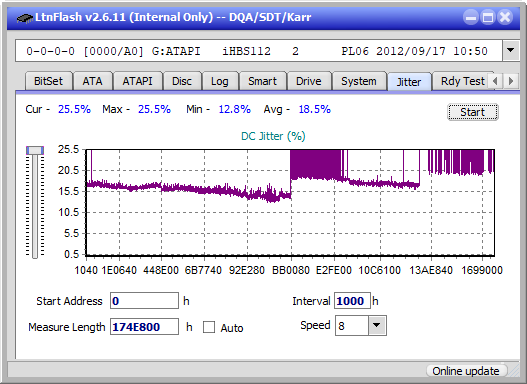
Task: Open the Disc tab
Action: tap(182, 81)
